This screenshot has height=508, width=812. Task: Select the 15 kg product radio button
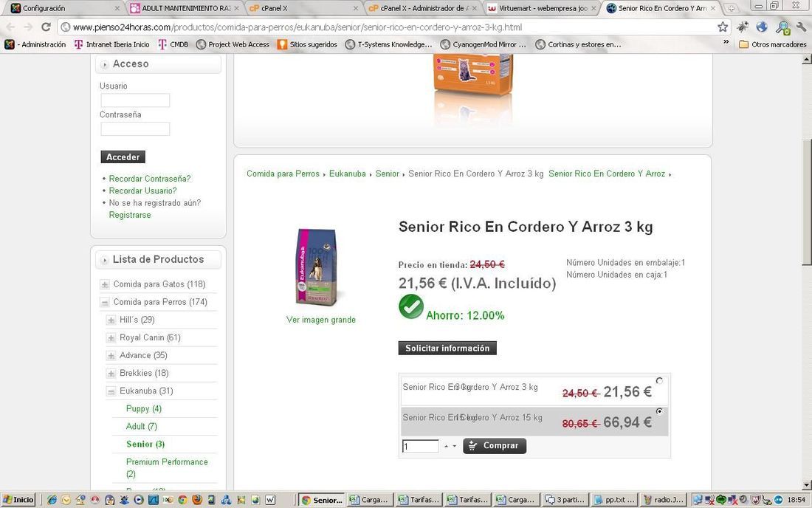[x=659, y=411]
